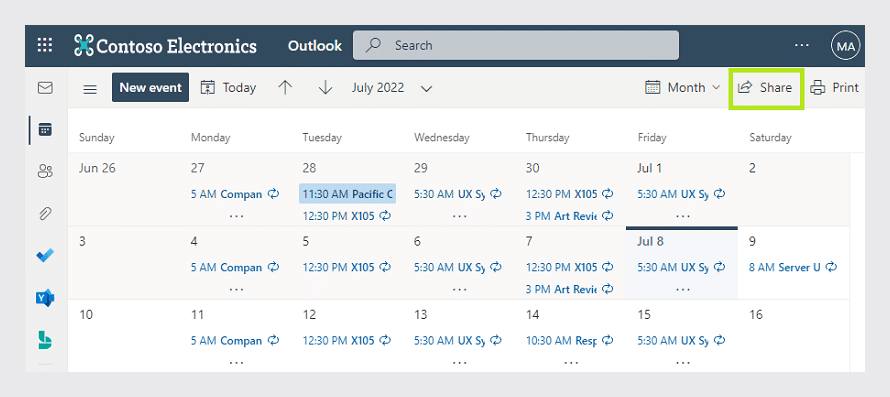
Task: Share the calendar
Action: (x=765, y=87)
